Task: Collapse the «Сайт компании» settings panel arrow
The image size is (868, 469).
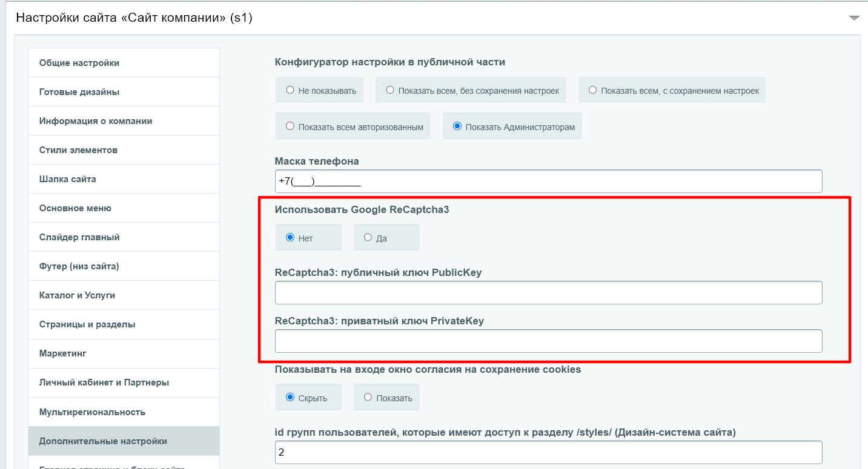Action: (854, 18)
